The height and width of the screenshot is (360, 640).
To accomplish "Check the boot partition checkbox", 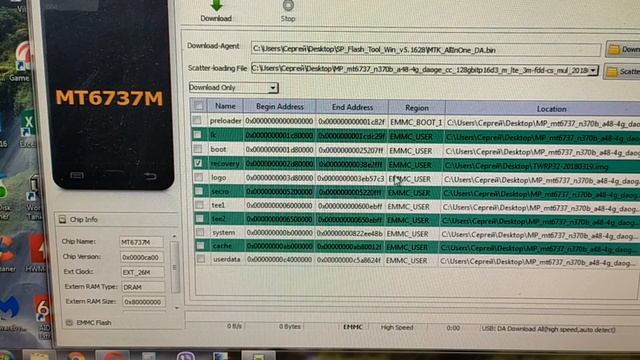I will point(198,149).
